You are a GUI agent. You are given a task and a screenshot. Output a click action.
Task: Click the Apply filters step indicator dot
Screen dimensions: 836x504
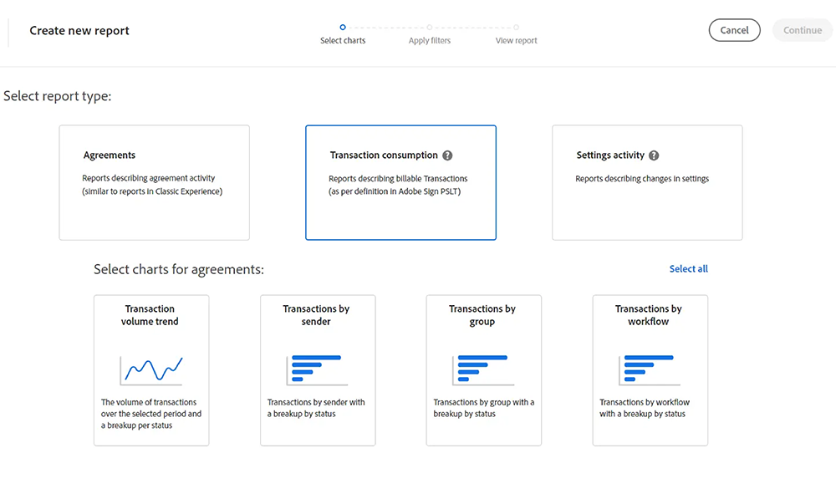click(x=430, y=27)
